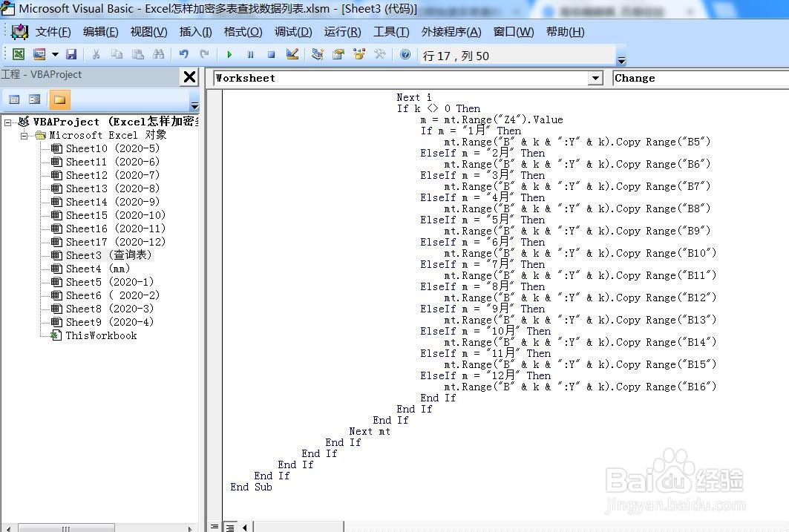Open the 格式(O) menu

(243, 32)
